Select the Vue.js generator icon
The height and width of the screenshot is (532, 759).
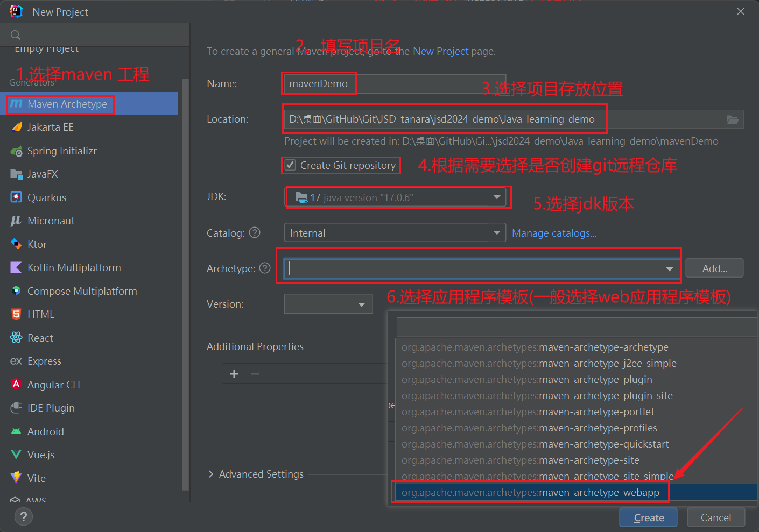point(17,455)
